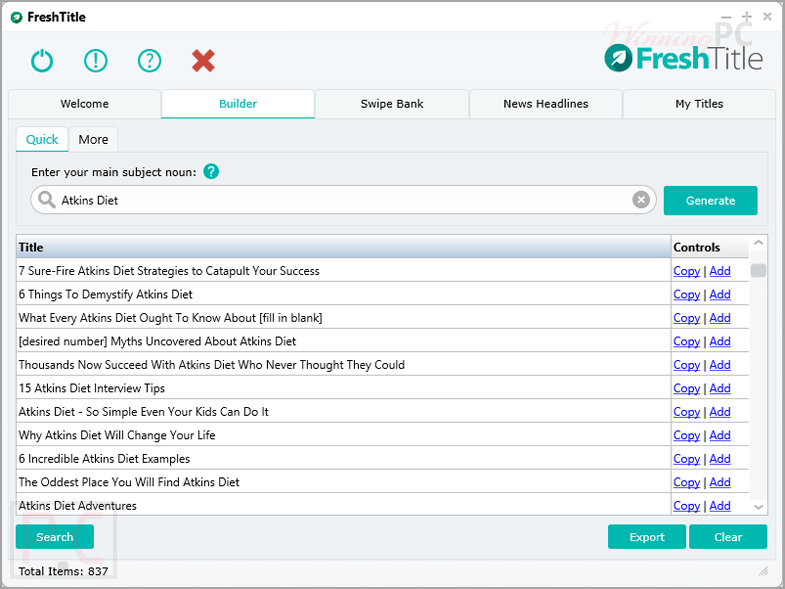The height and width of the screenshot is (589, 785).
Task: Clear the search field with the X icon
Action: coord(641,200)
